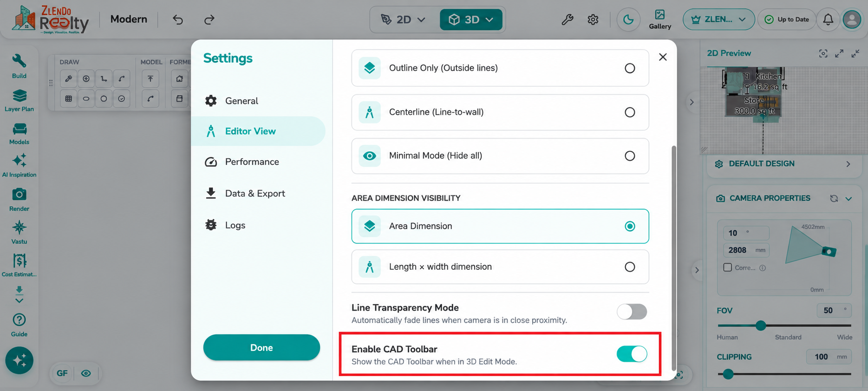This screenshot has height=391, width=868.
Task: Open the 2D view dropdown
Action: tap(403, 20)
